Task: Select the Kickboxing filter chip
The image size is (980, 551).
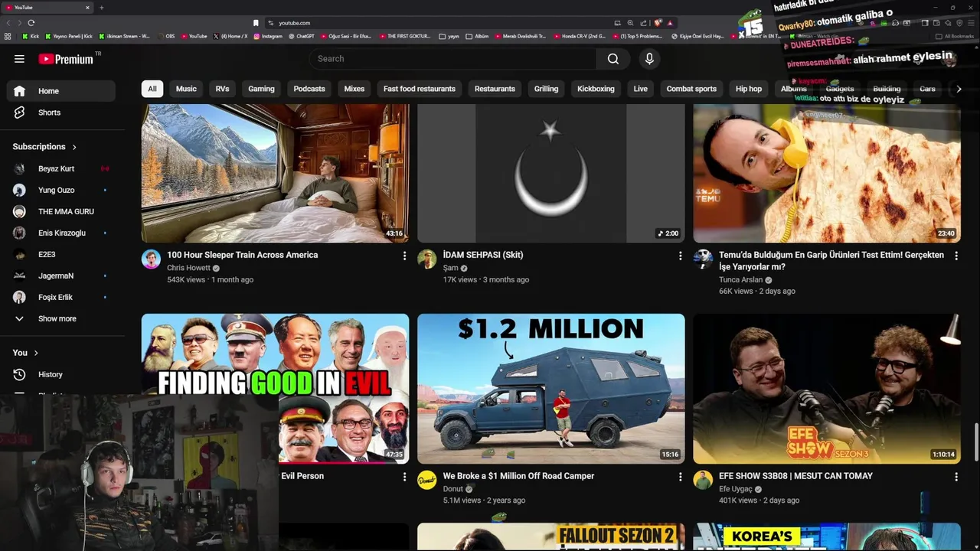Action: pos(596,89)
